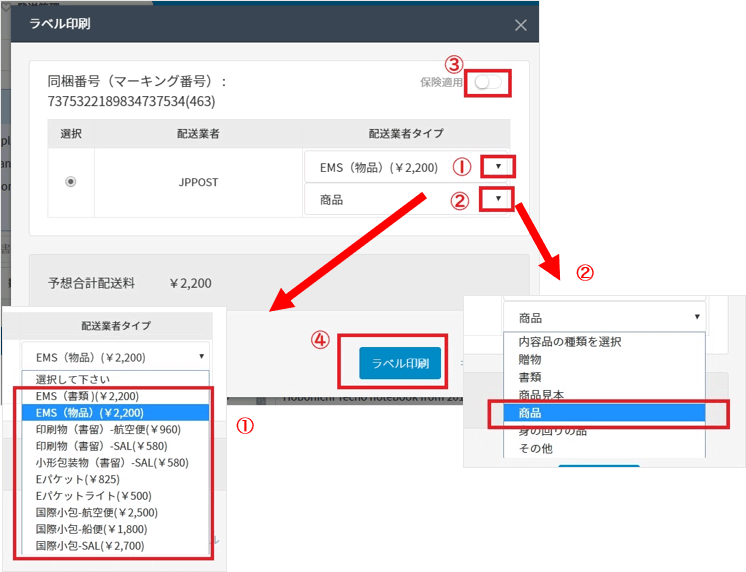The image size is (746, 572).
Task: Open the expanded EMS（物品） dropdown in lower-left inset
Action: coord(115,357)
